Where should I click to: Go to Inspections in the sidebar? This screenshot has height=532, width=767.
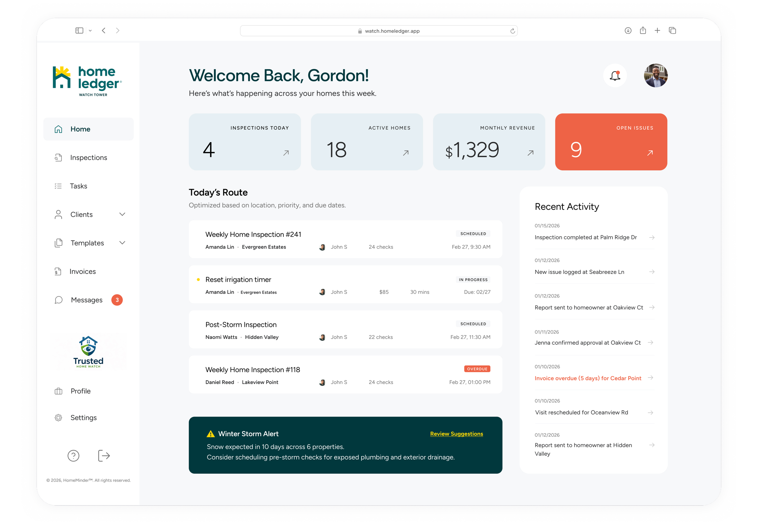click(88, 158)
